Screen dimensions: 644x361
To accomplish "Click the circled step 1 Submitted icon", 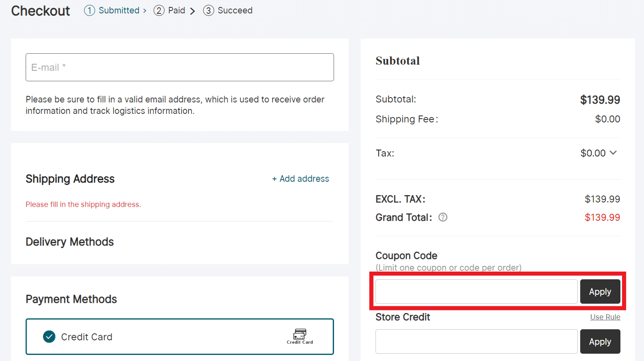I will click(x=89, y=11).
